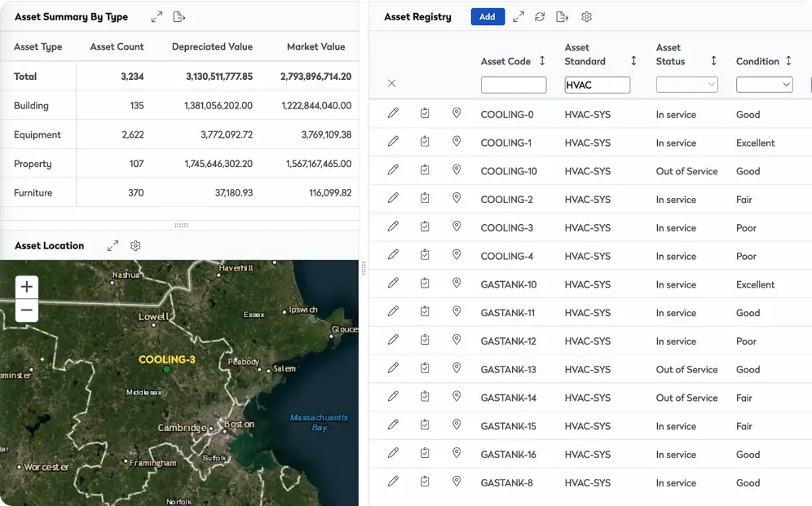
Task: Click the Add button in Asset Registry
Action: 487,17
